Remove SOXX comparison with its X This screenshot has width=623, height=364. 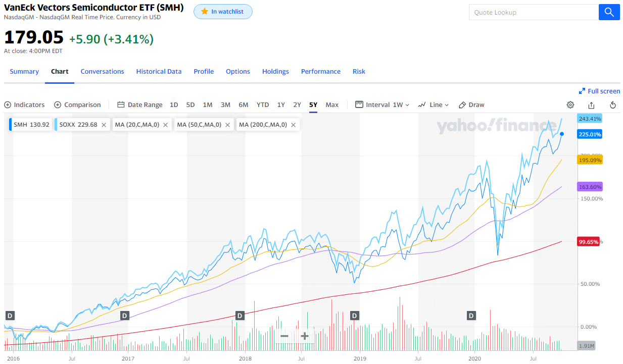pyautogui.click(x=104, y=125)
